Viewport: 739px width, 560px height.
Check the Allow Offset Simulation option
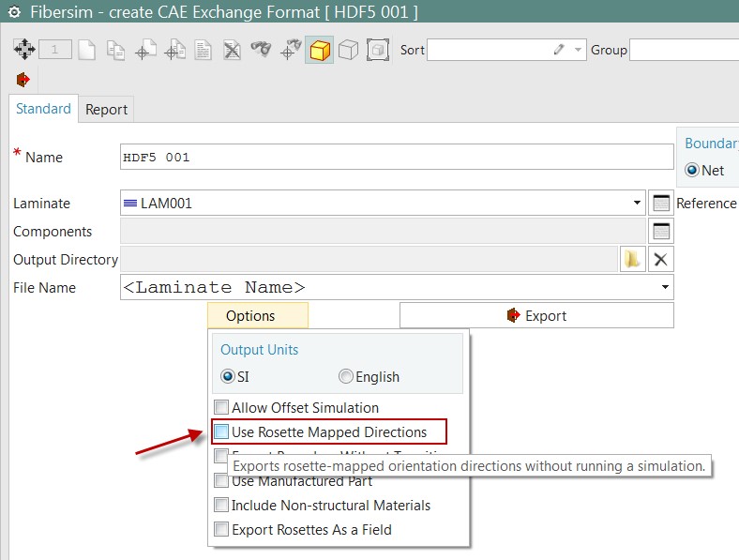coord(221,408)
